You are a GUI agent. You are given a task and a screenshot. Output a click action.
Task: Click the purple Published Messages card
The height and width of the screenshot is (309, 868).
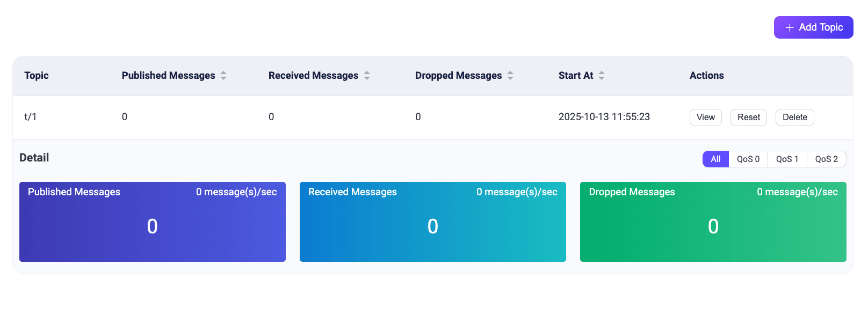(x=153, y=222)
